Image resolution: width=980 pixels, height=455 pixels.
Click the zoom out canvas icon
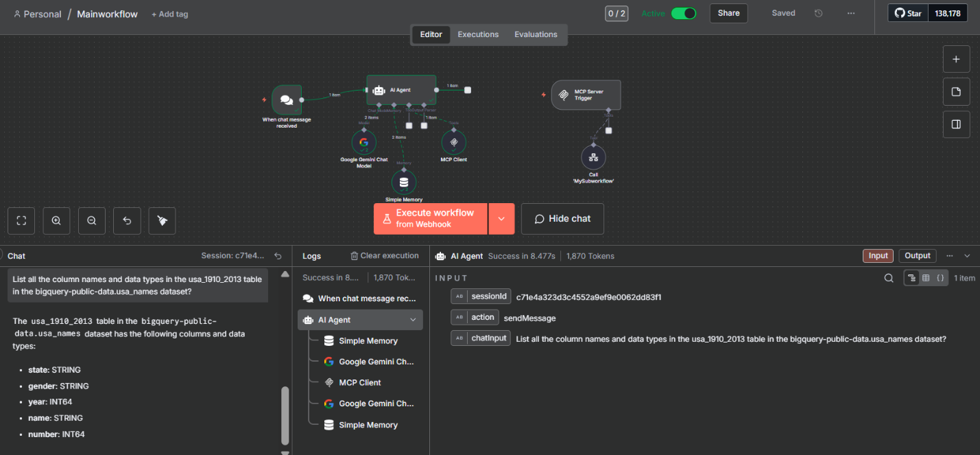pyautogui.click(x=91, y=220)
